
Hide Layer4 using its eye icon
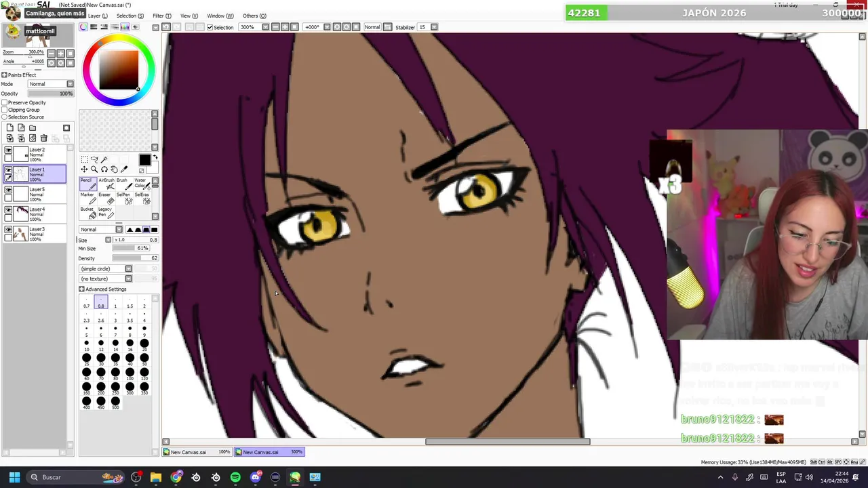click(x=8, y=210)
